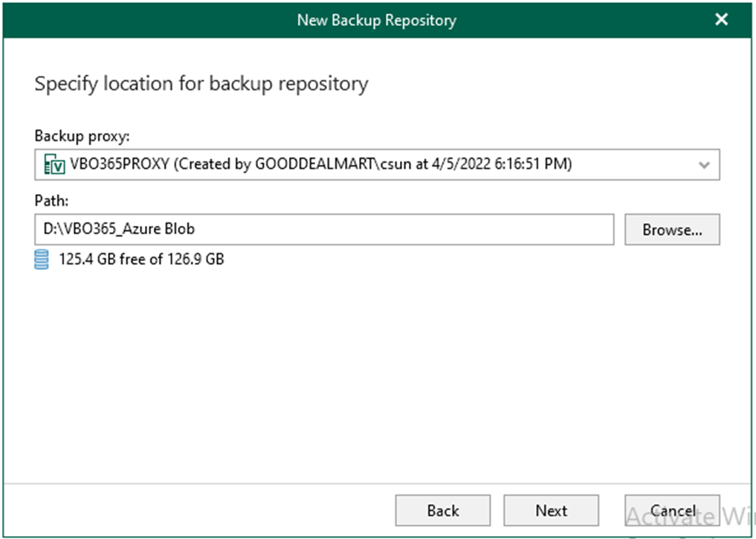Click the 'New Backup Repository' title text

(377, 20)
